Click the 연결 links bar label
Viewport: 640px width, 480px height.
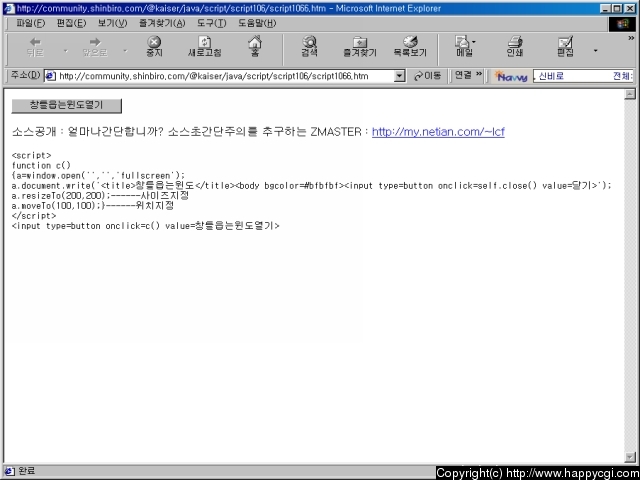click(463, 75)
